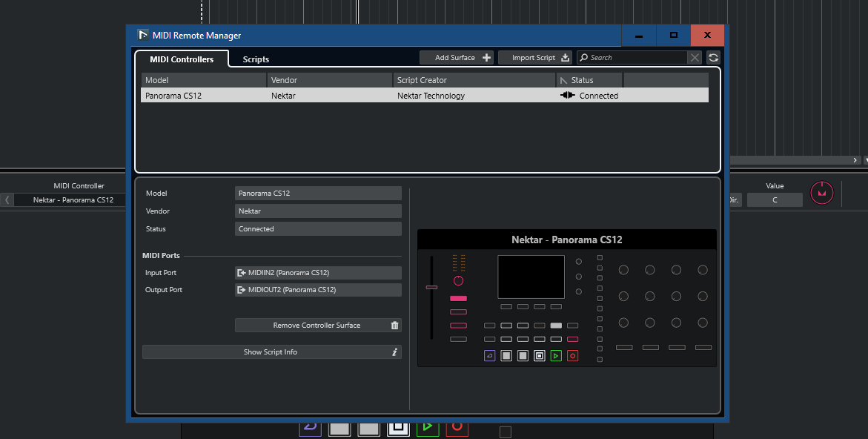Click the timeline scrollbar right arrow in background
This screenshot has height=439, width=868.
855,160
